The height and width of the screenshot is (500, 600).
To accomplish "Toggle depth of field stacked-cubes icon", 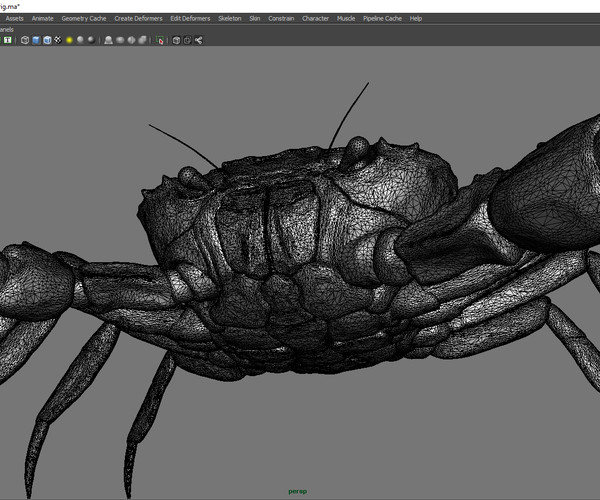I will click(142, 40).
